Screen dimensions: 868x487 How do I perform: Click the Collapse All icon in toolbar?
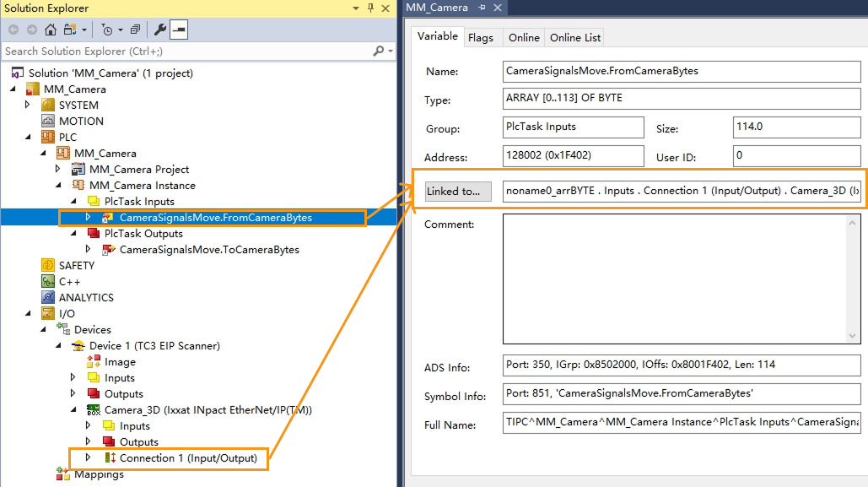[x=135, y=30]
